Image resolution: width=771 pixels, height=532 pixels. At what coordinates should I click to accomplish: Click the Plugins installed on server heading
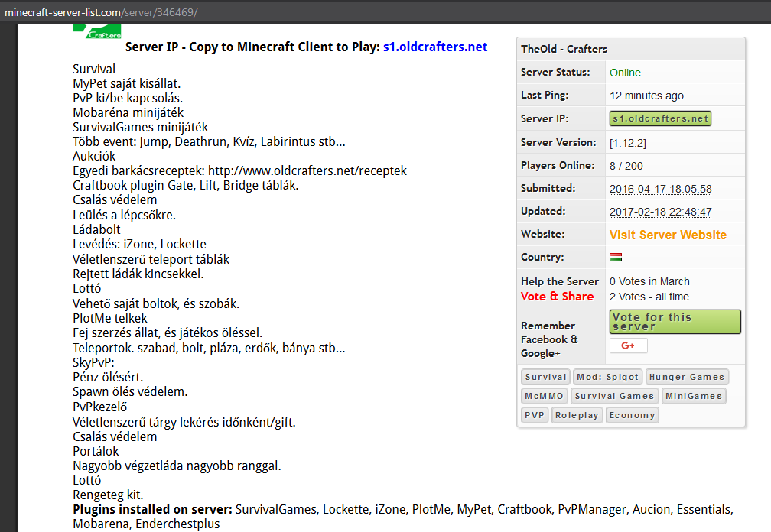[x=152, y=509]
